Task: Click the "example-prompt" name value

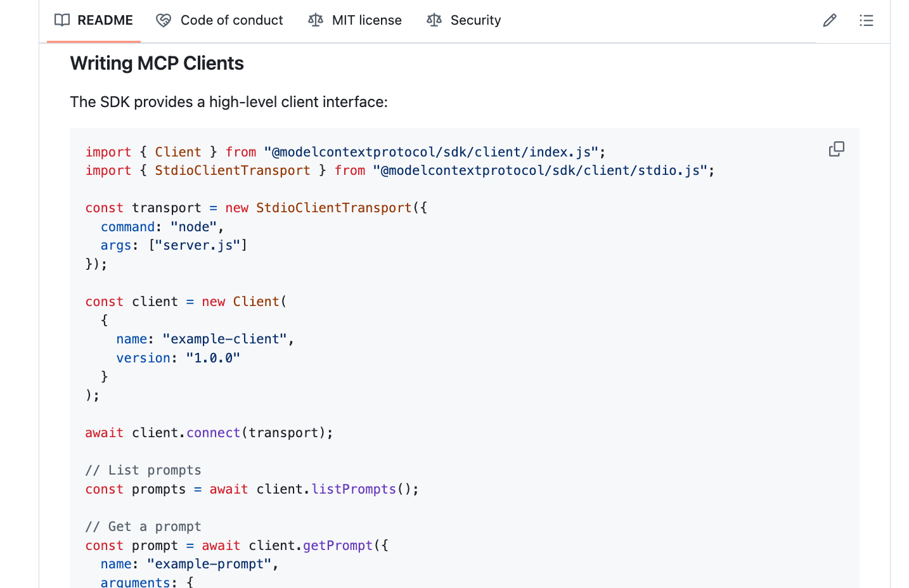Action: pos(210,564)
